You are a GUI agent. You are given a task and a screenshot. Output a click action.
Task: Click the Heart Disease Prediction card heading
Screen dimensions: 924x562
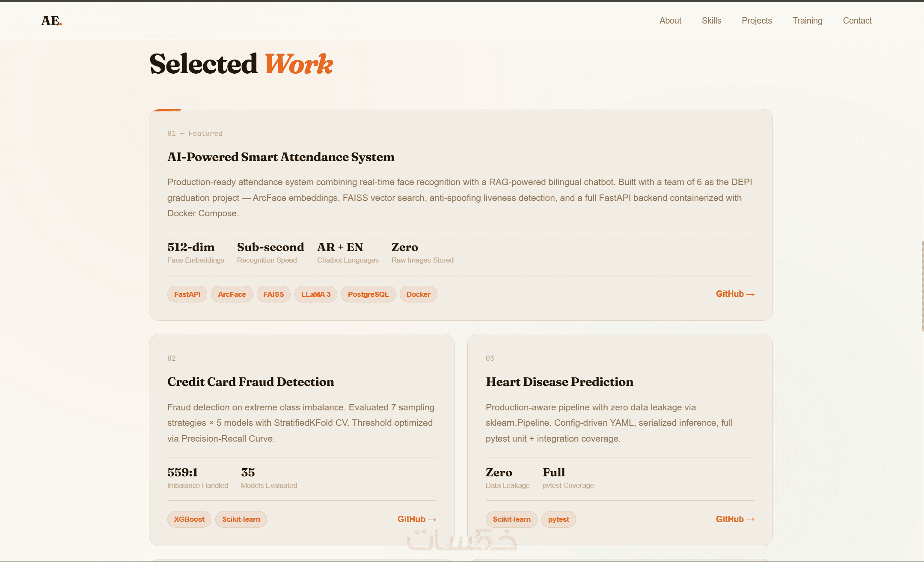point(559,382)
